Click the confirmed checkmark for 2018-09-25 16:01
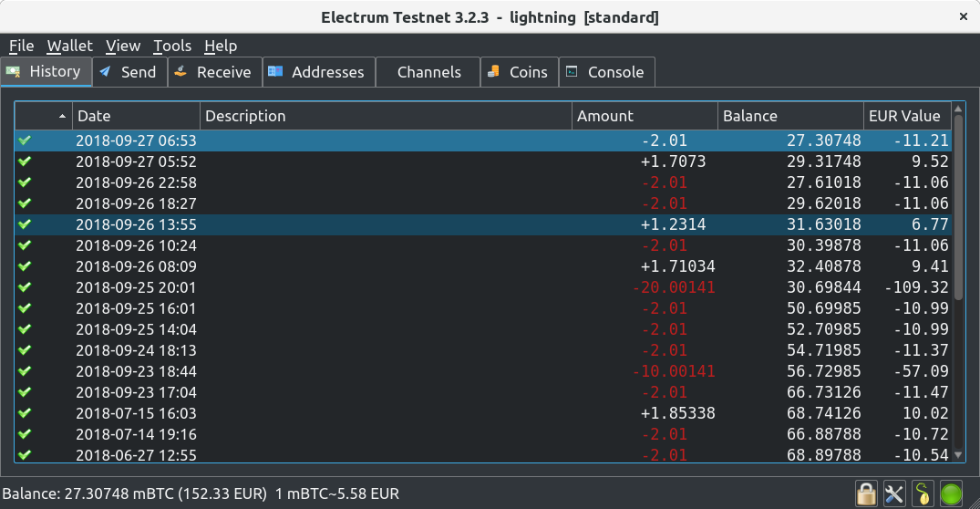 tap(25, 307)
